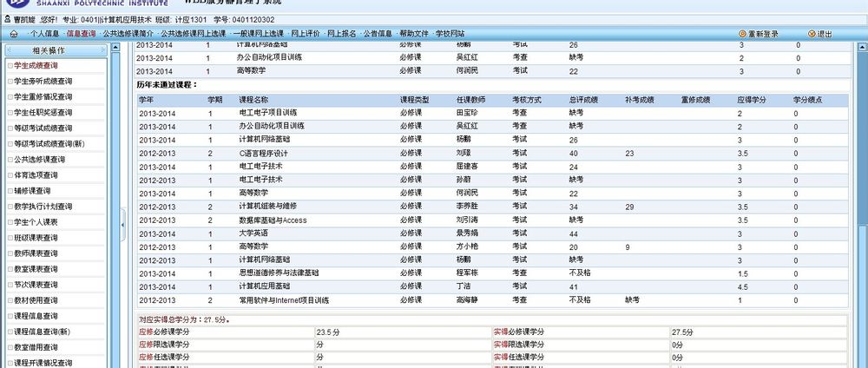
Task: Select 课程信息查询 in sidebar
Action: [36, 317]
